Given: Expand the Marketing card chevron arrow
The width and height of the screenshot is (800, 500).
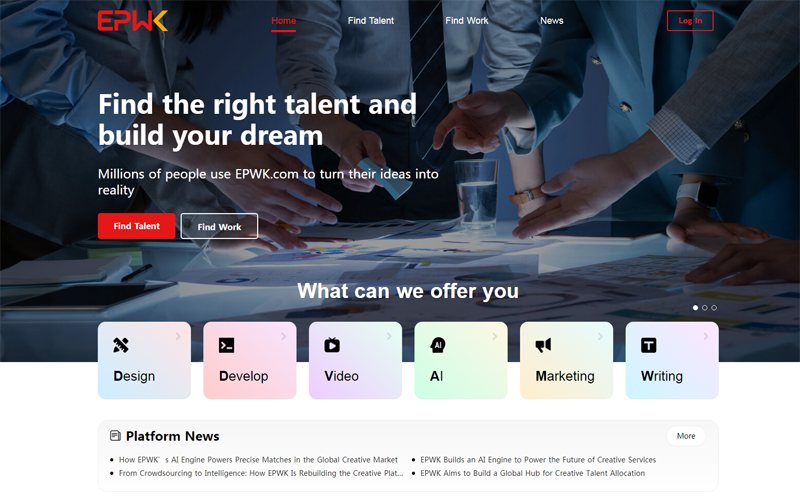Looking at the screenshot, I should point(600,336).
